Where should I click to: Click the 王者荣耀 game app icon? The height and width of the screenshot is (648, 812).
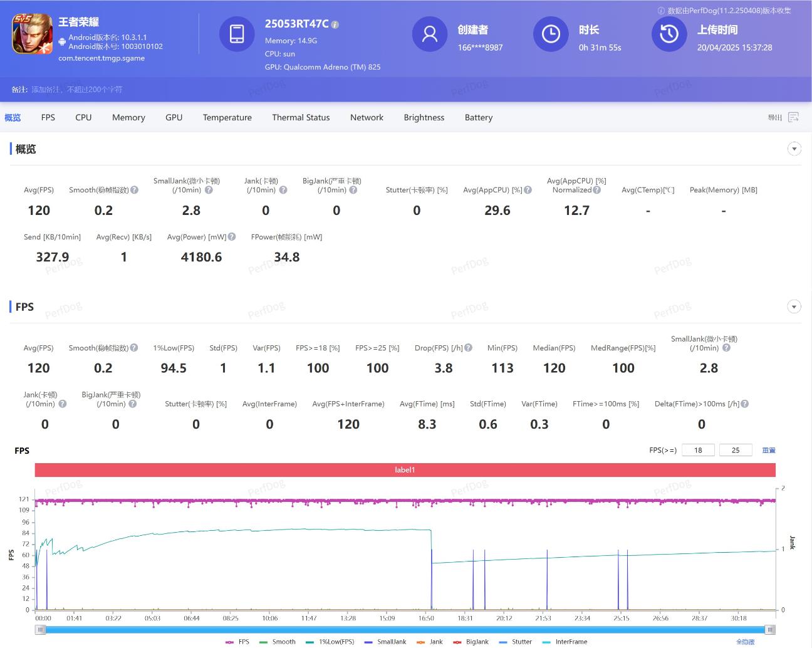coord(33,34)
